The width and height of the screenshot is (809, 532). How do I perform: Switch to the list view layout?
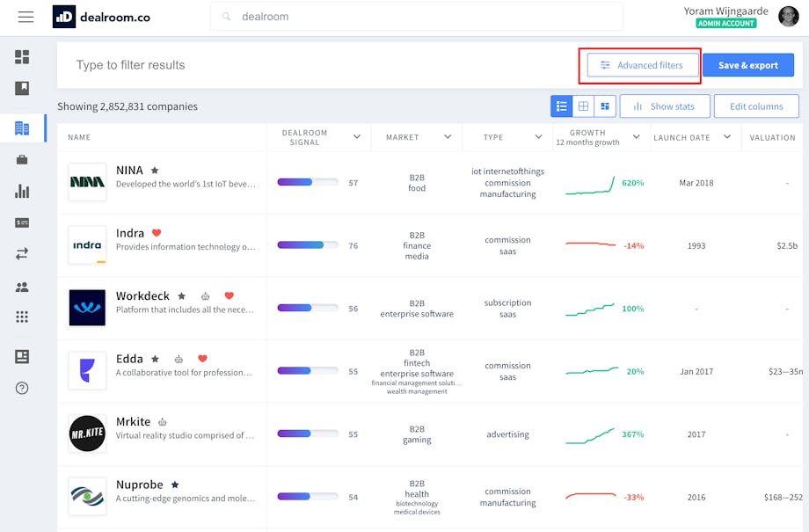coord(561,106)
